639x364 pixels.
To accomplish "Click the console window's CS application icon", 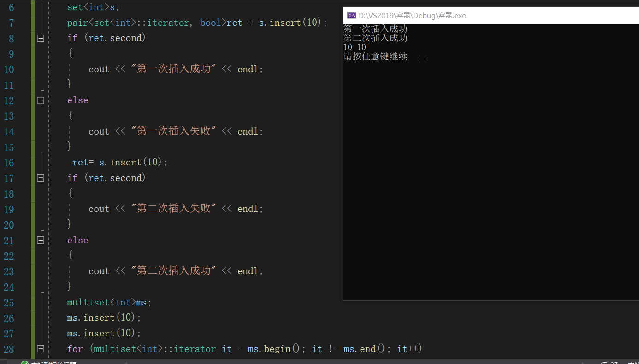I will (351, 15).
